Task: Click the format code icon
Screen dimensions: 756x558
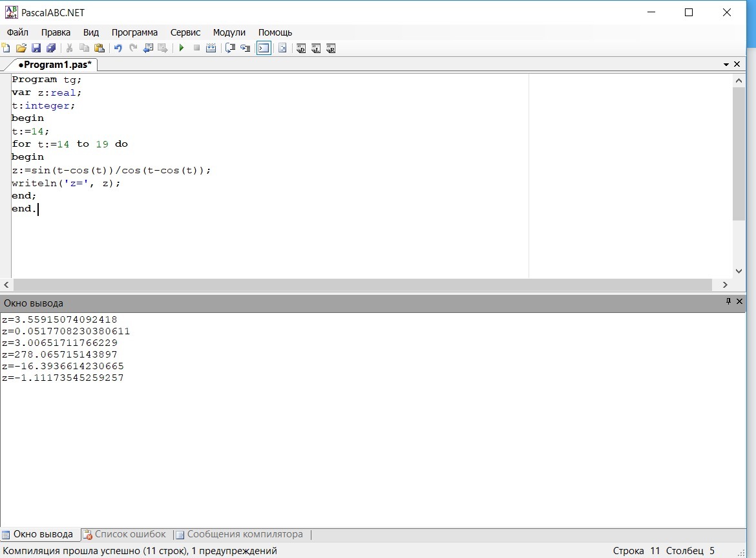Action: pos(282,48)
